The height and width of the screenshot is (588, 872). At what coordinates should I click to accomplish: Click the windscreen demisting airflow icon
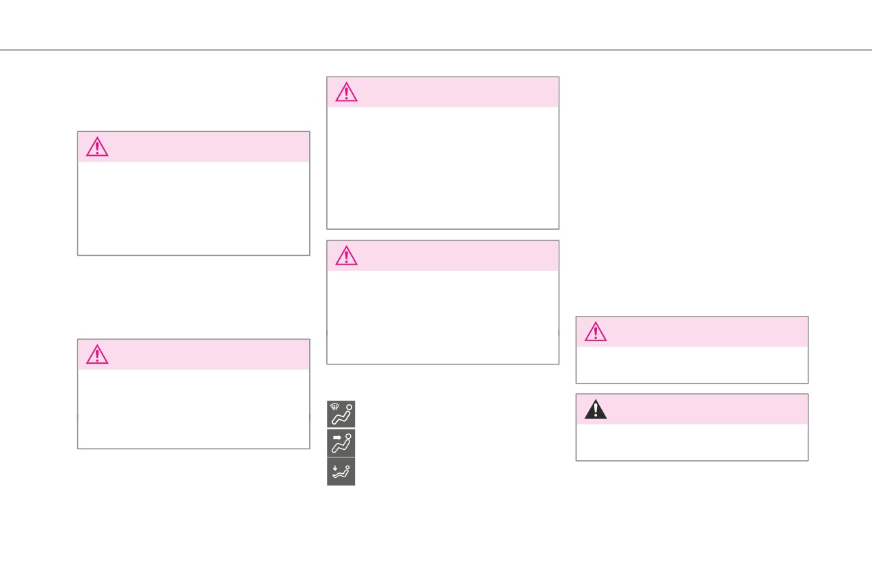pyautogui.click(x=341, y=414)
